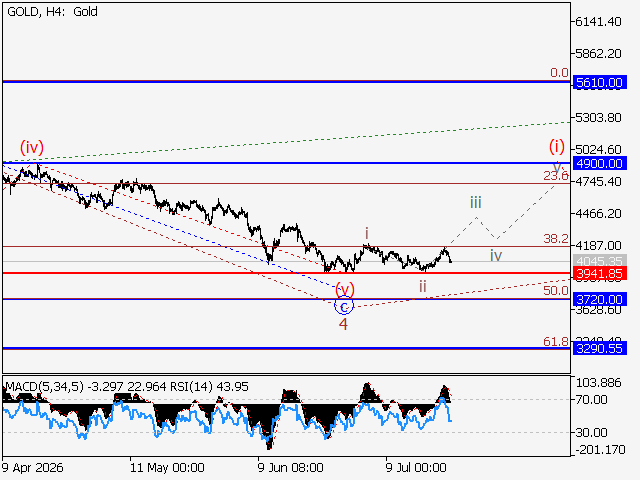Click the 3720.00 blue price label
640x480 pixels.
click(x=599, y=299)
